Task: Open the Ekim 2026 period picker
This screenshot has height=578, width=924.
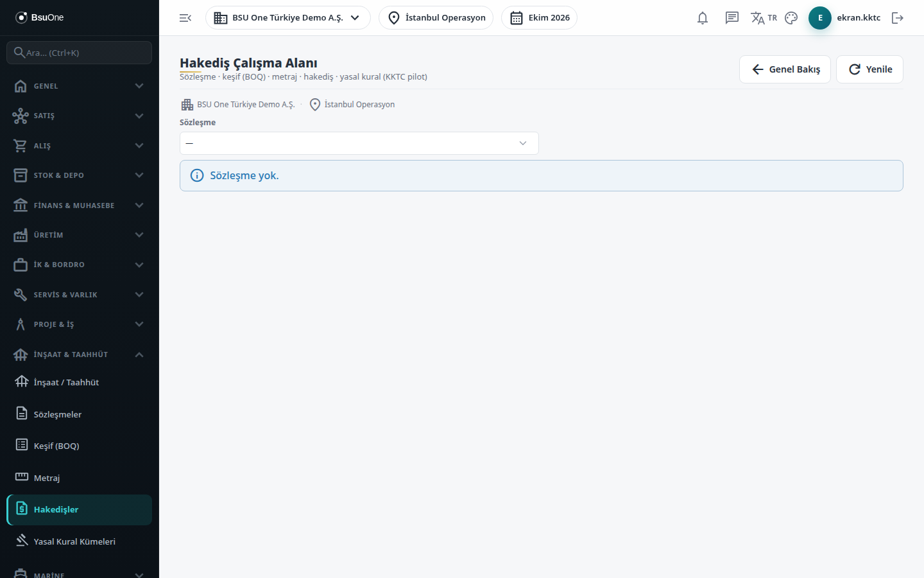Action: point(540,18)
